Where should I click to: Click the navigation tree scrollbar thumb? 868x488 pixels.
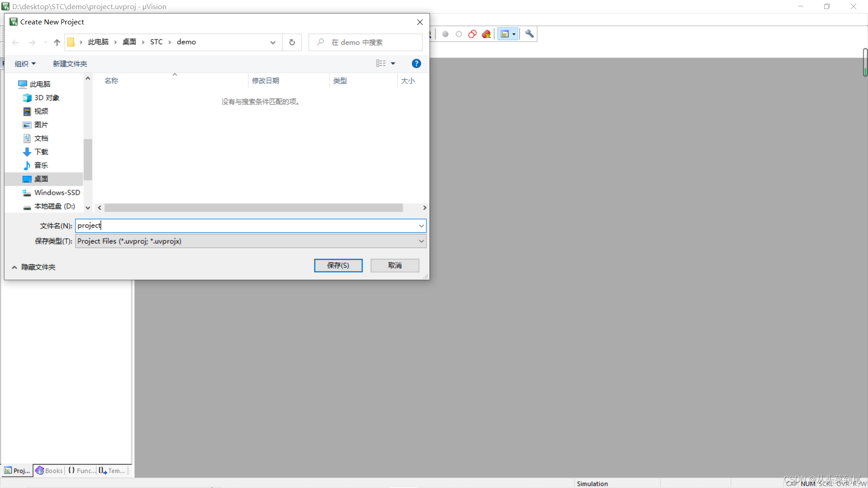point(88,160)
